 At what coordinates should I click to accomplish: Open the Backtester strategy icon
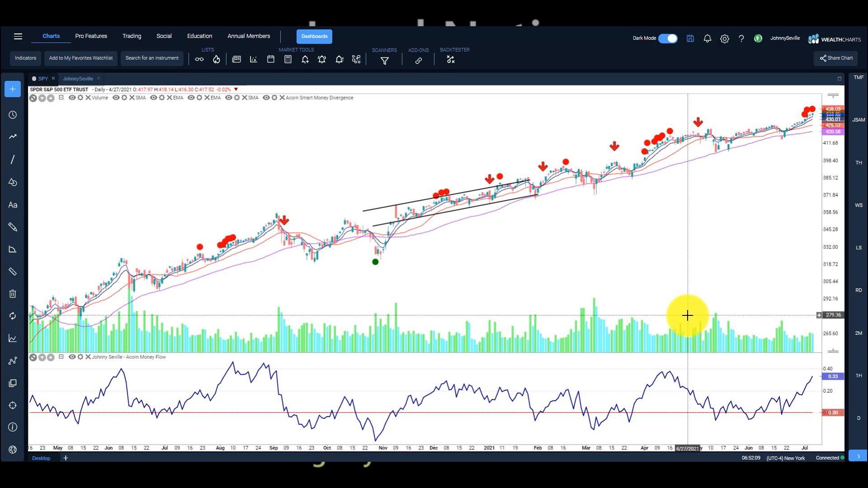pyautogui.click(x=451, y=60)
